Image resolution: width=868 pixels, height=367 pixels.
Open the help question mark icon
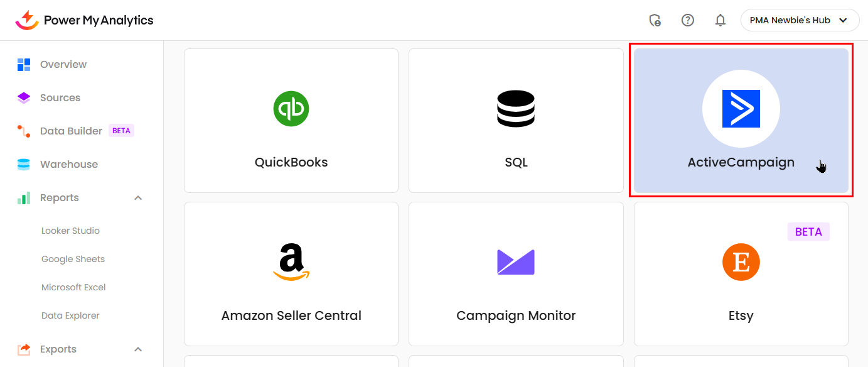(688, 20)
